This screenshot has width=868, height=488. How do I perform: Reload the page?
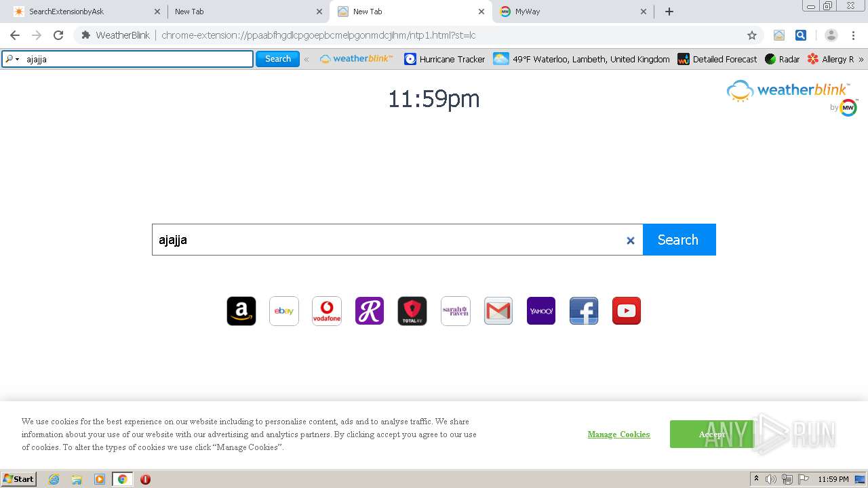coord(58,35)
